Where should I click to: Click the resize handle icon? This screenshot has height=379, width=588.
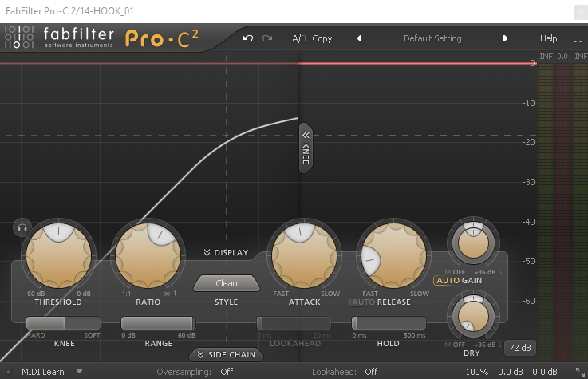coord(580,372)
